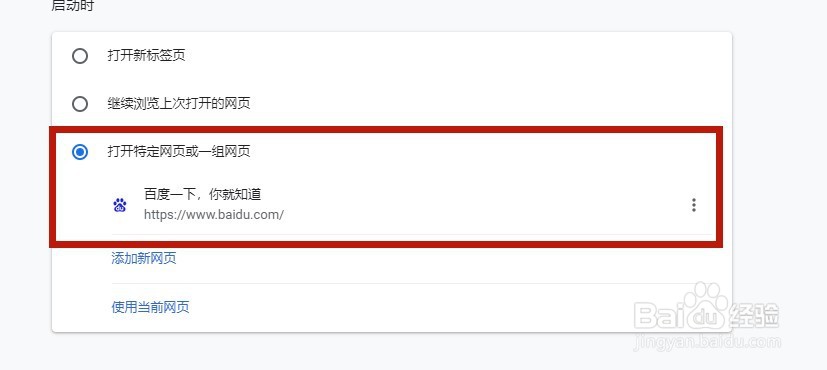The height and width of the screenshot is (370, 827).
Task: Click the divider line under the Baidu entry
Action: coord(411,235)
